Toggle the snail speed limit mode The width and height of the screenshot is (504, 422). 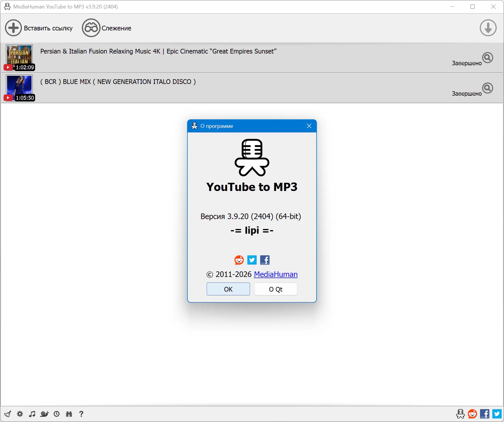tap(44, 414)
